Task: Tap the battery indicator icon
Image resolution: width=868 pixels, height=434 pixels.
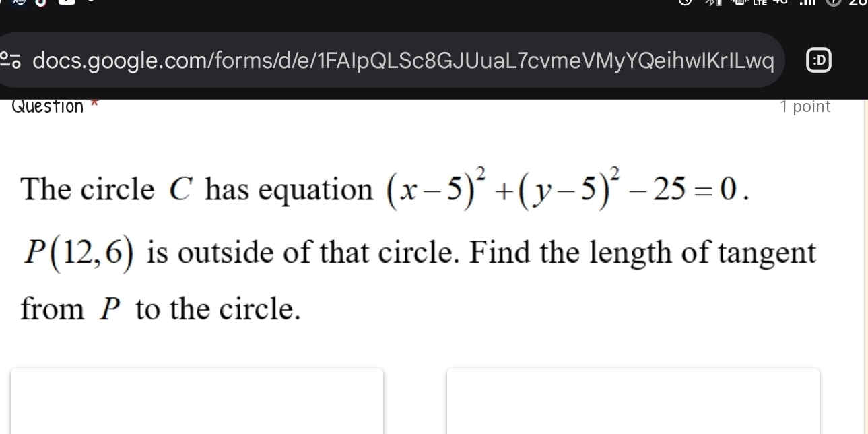Action: [718, 4]
